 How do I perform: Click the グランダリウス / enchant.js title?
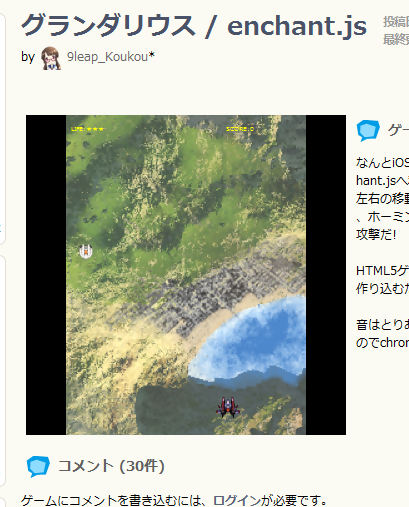click(194, 26)
